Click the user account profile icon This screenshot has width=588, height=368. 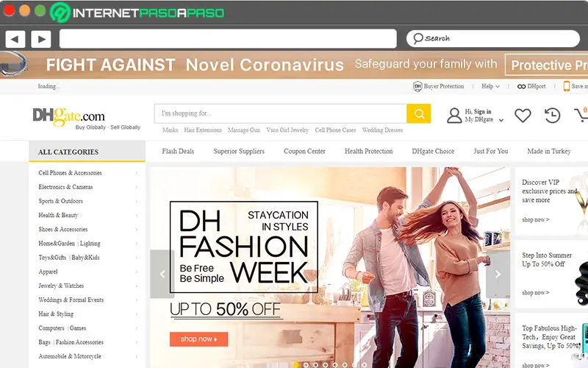(x=454, y=116)
